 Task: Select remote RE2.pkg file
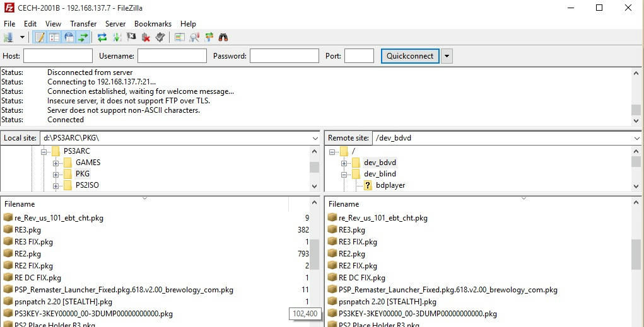351,253
